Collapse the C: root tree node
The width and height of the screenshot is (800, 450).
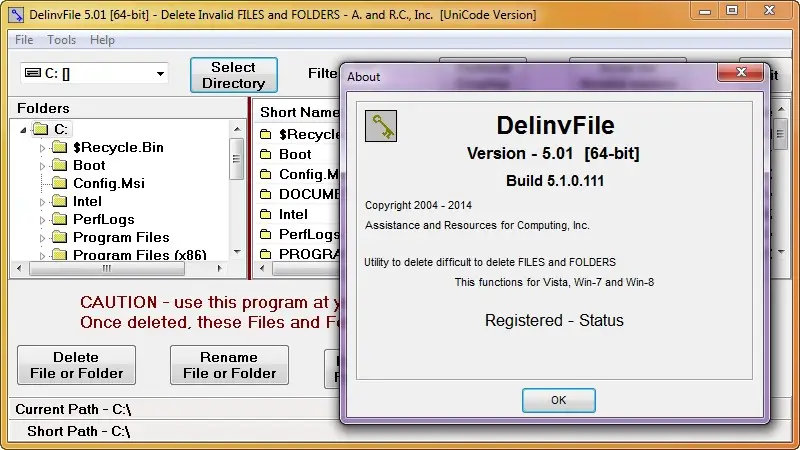23,130
